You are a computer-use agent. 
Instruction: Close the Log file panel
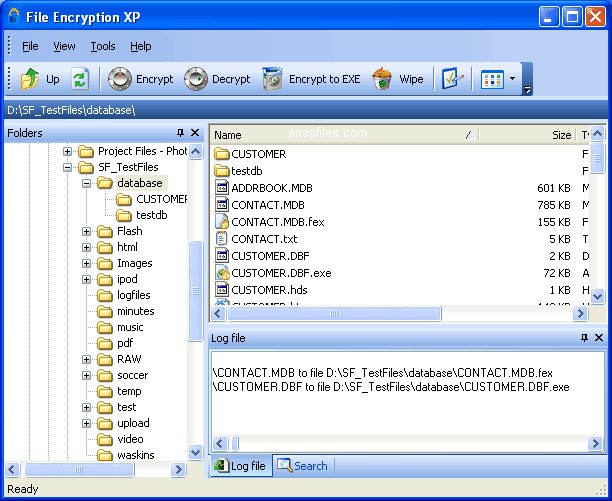pyautogui.click(x=599, y=338)
